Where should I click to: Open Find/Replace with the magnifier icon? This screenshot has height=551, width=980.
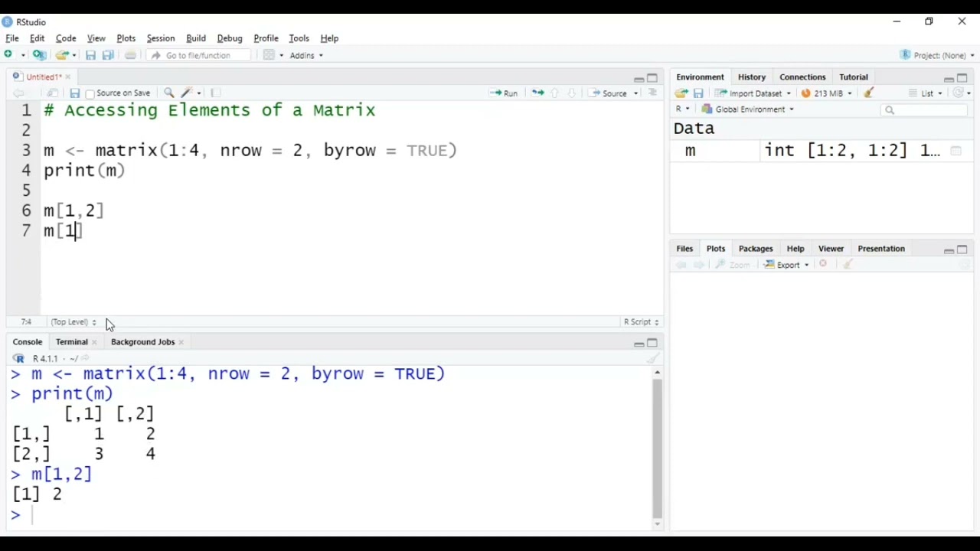[x=169, y=93]
